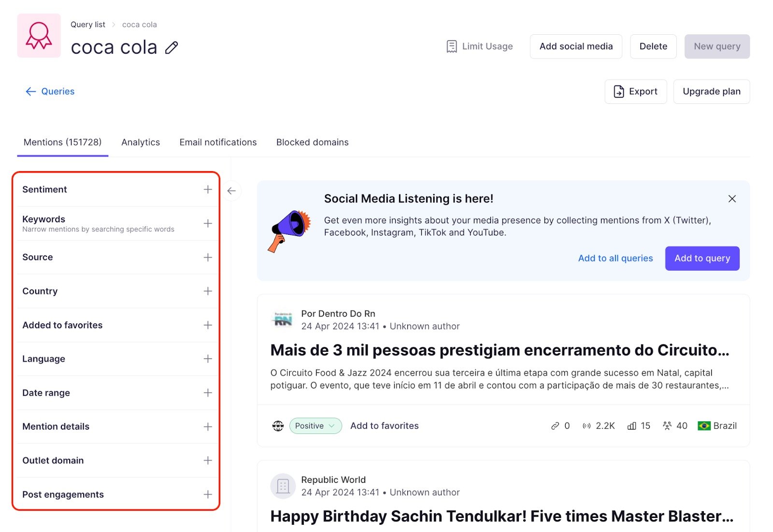The width and height of the screenshot is (773, 532).
Task: Add the Por Dentro mention to favorites
Action: (384, 426)
